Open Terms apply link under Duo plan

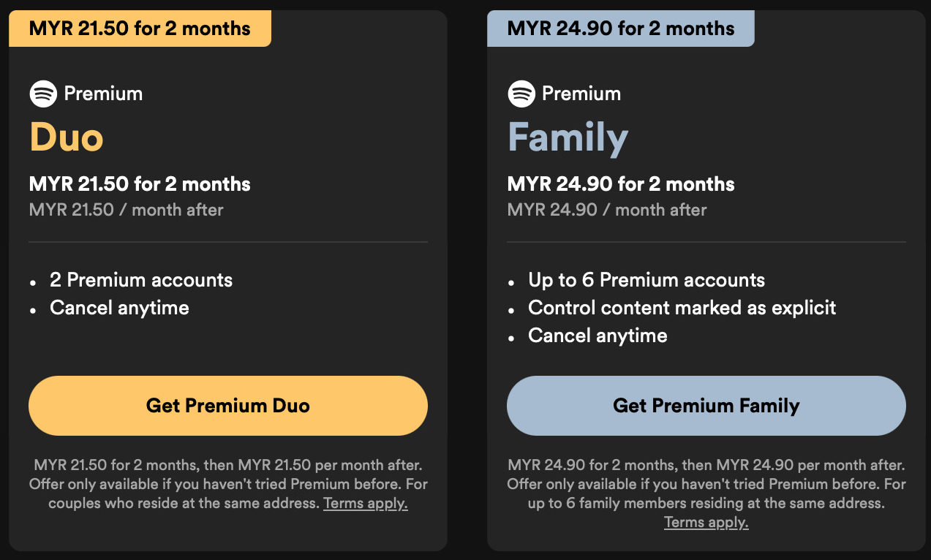pos(366,504)
